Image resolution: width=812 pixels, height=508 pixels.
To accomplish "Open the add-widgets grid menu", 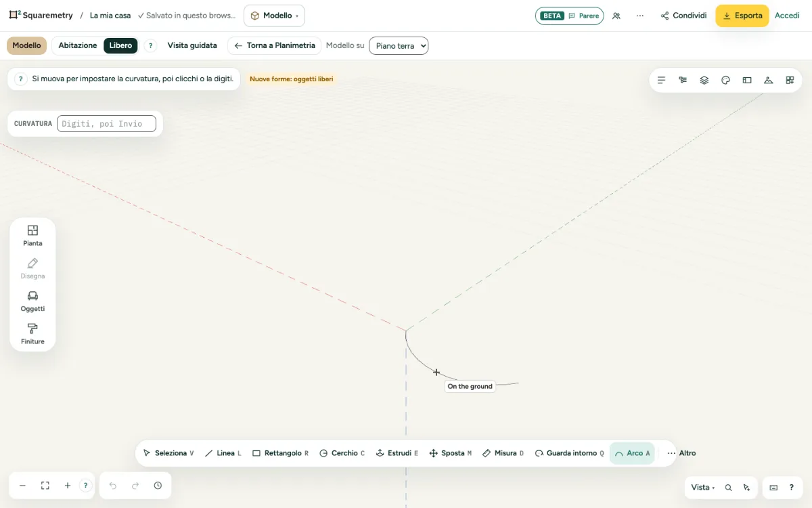I will click(x=790, y=80).
